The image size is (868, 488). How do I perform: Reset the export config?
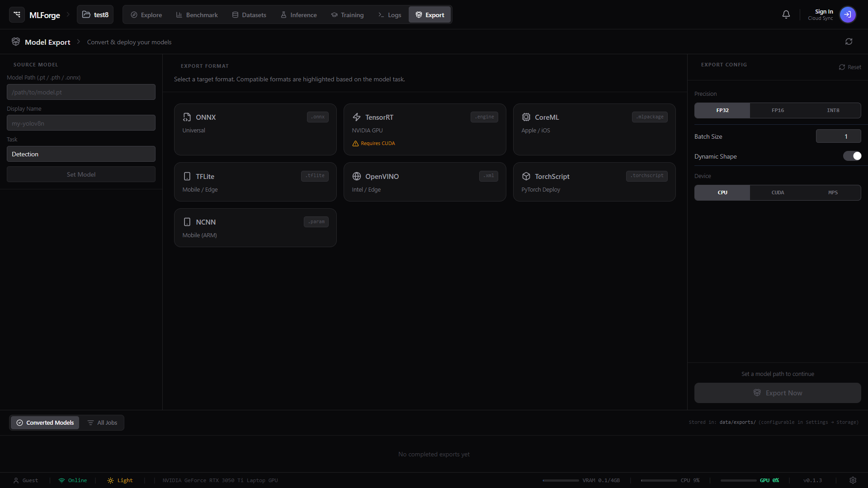coord(850,67)
